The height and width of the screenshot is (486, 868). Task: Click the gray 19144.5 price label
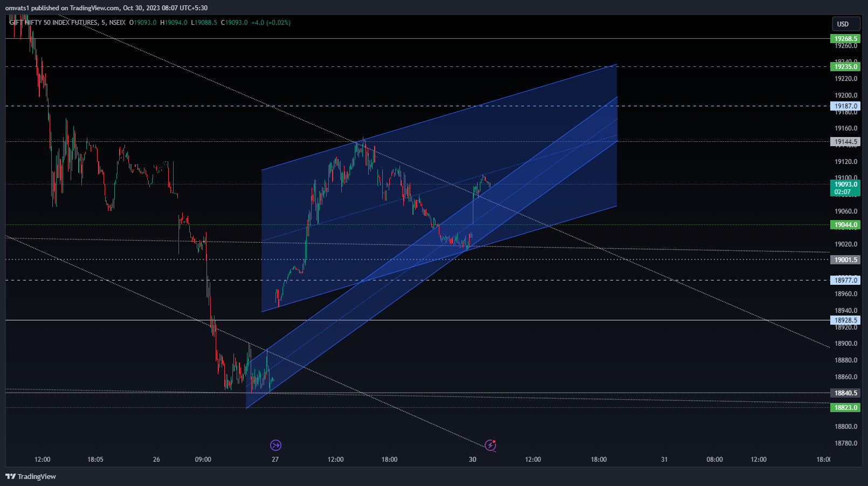click(845, 142)
